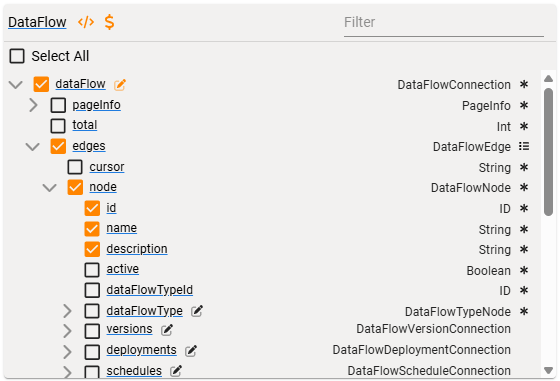Image resolution: width=560 pixels, height=381 pixels.
Task: Collapse the edges tree node
Action: point(32,146)
